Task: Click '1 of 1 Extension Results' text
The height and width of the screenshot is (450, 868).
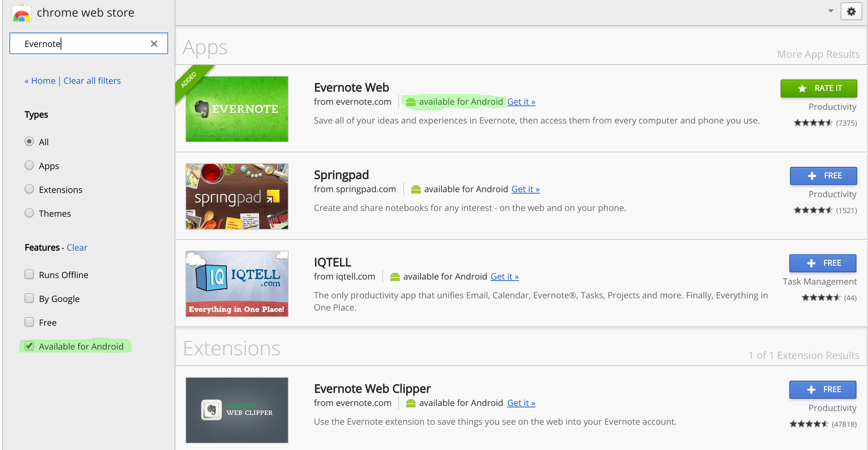Action: 803,355
